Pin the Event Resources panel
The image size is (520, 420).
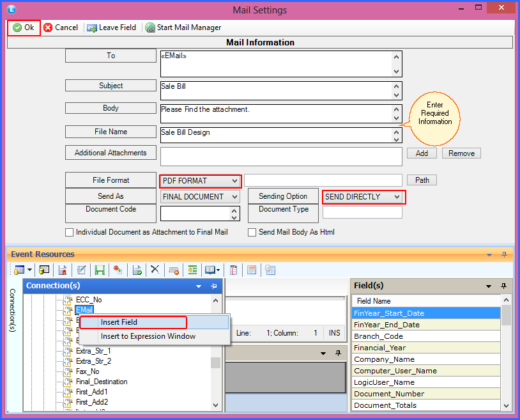click(504, 254)
